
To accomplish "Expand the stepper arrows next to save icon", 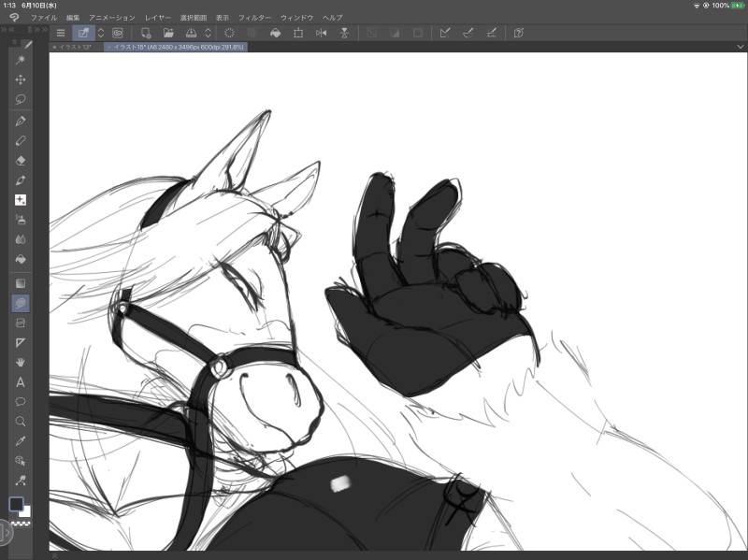I will (x=208, y=33).
